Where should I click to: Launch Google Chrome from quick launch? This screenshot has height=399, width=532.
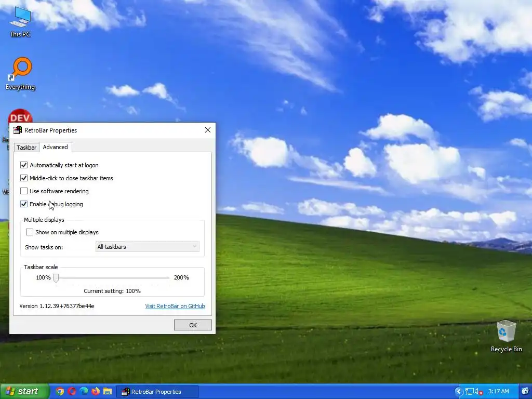(x=60, y=392)
